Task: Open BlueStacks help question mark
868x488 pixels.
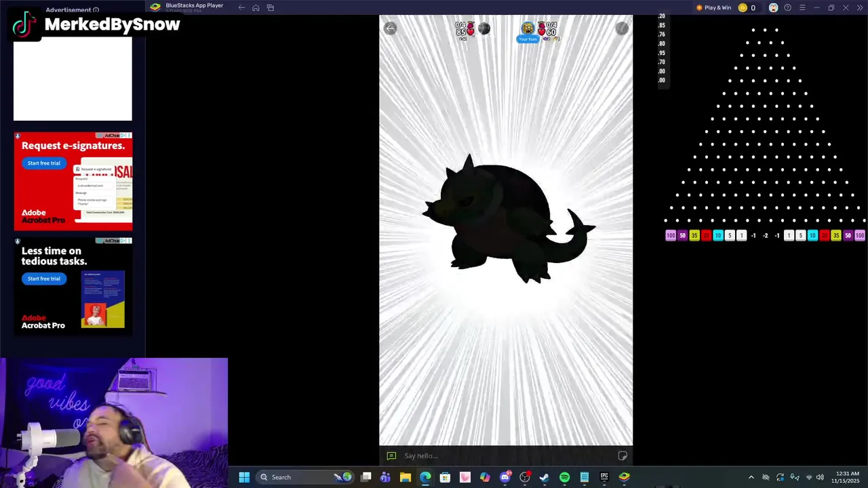Action: click(787, 7)
